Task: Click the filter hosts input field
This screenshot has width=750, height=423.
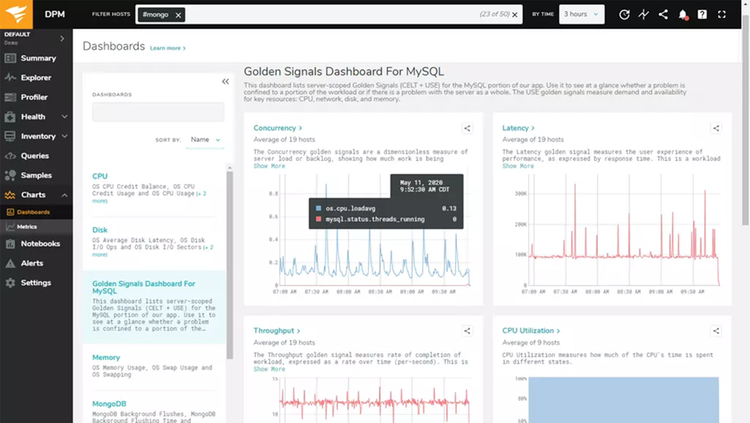Action: click(330, 14)
